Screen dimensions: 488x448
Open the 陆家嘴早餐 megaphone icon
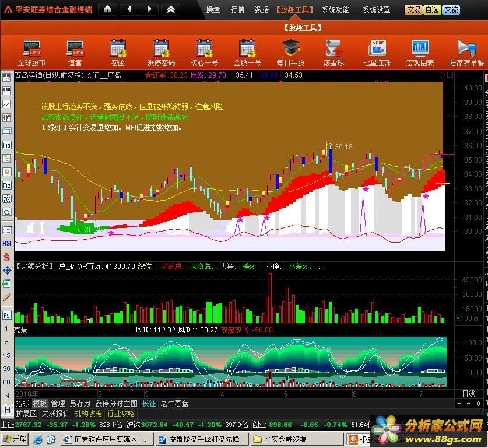[x=466, y=53]
